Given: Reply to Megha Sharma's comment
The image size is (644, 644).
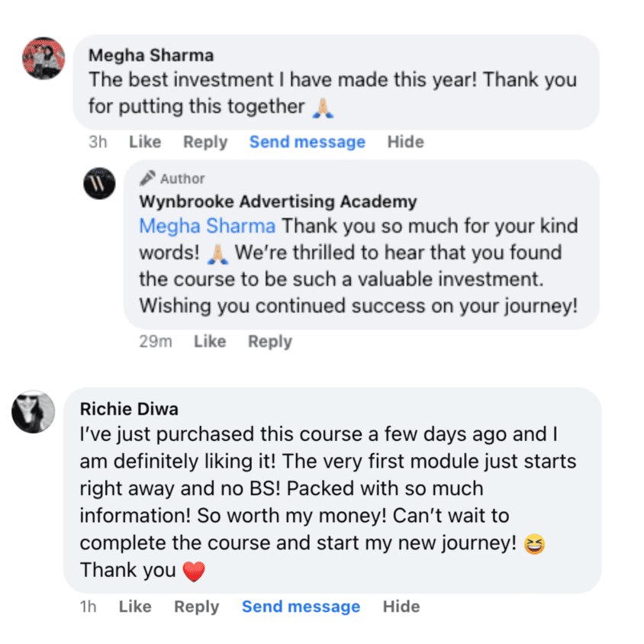Looking at the screenshot, I should pyautogui.click(x=205, y=142).
